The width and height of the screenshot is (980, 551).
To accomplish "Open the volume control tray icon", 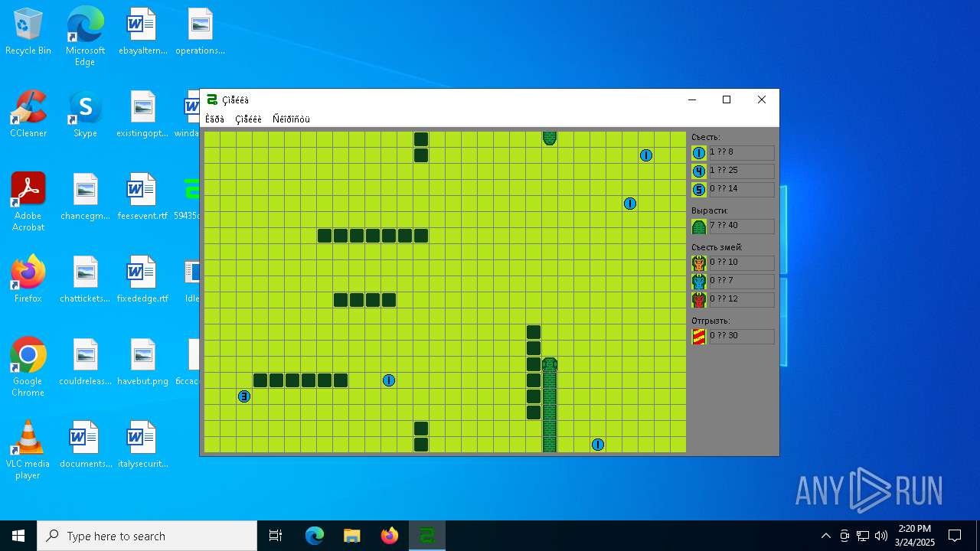I will click(881, 536).
